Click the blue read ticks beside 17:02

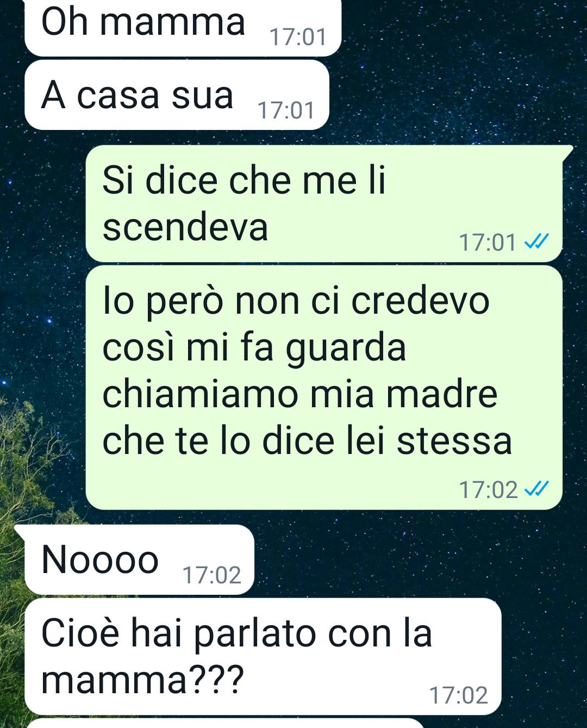(536, 489)
